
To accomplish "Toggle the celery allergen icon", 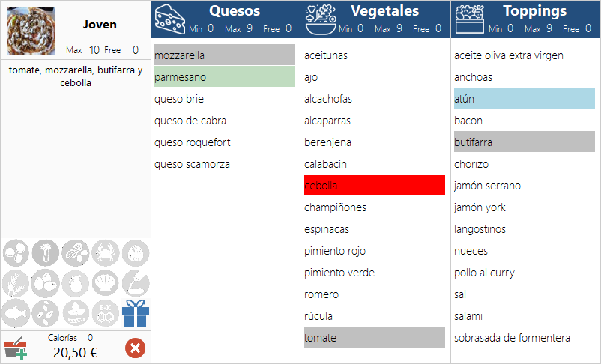I will click(x=45, y=252).
